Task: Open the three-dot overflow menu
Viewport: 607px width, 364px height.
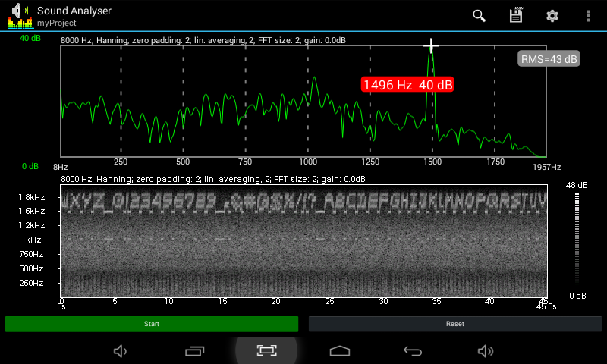Action: [x=588, y=16]
